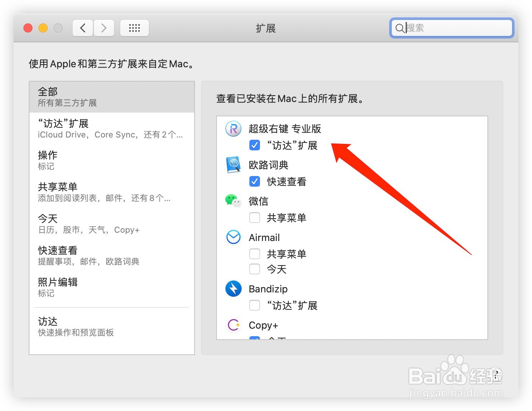Image resolution: width=532 pixels, height=411 pixels.
Task: Select 快速查看 category in sidebar
Action: pos(112,256)
